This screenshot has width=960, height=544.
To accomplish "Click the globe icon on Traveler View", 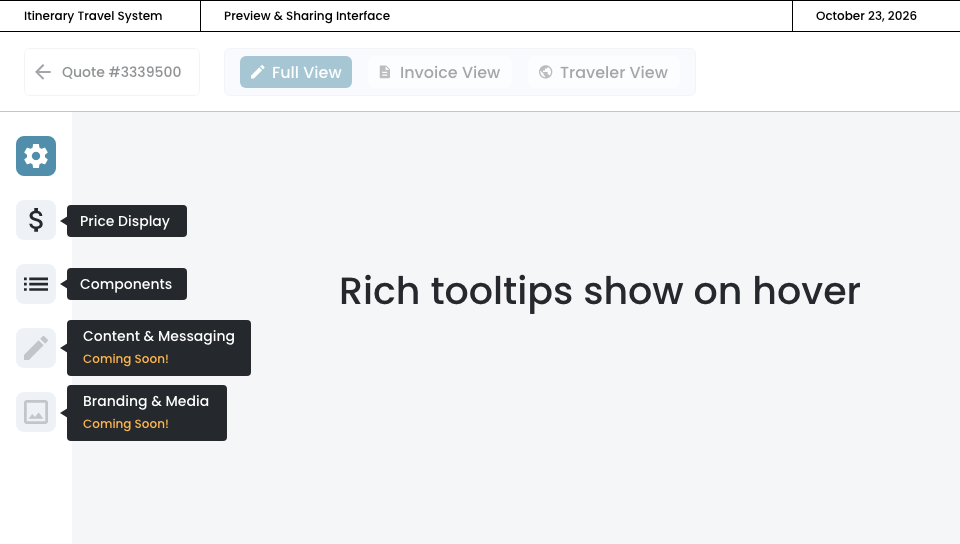I will click(x=545, y=72).
